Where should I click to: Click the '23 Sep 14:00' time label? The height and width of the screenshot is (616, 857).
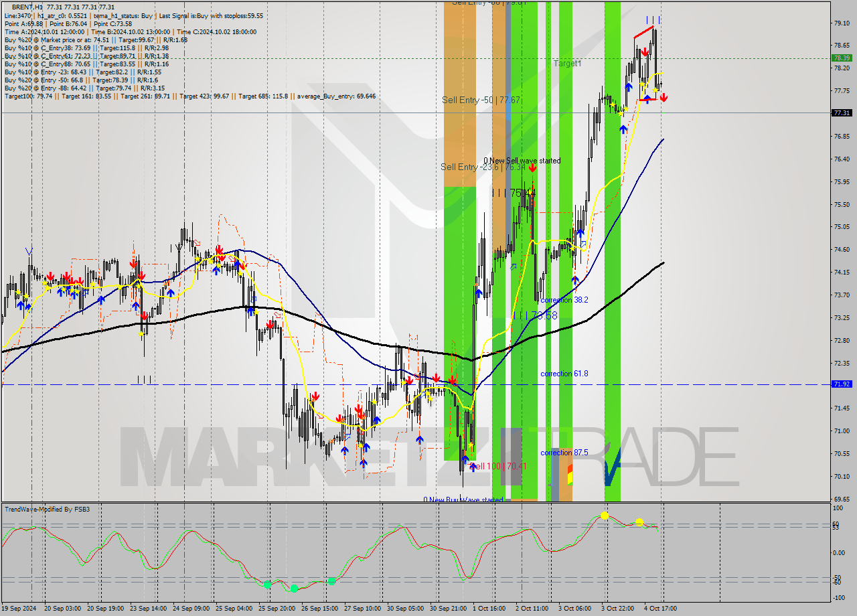147,609
